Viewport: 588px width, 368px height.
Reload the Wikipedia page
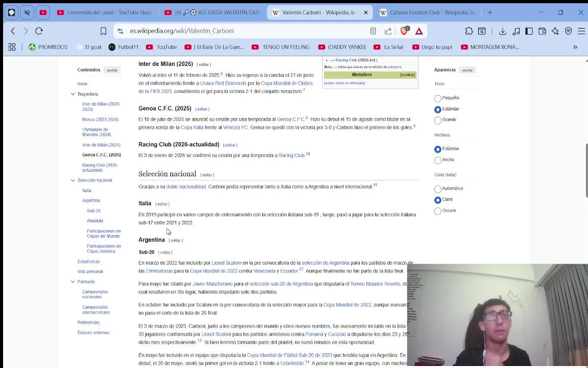pos(39,31)
